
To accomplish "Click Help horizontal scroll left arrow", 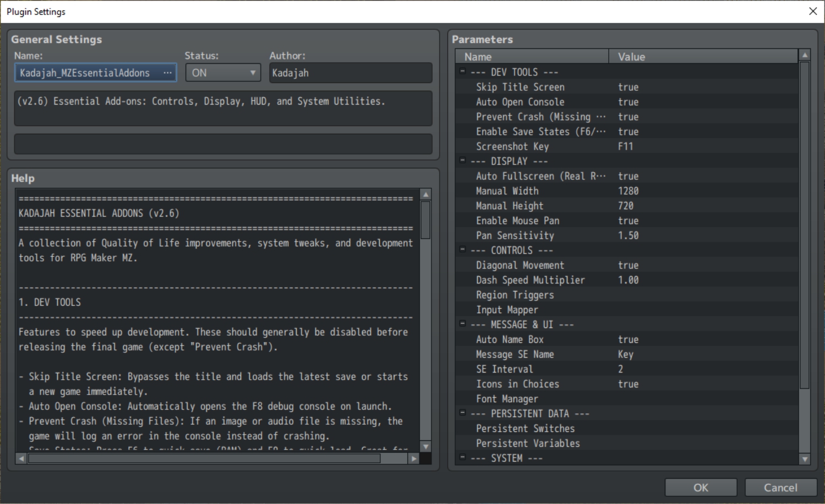I will pos(21,458).
